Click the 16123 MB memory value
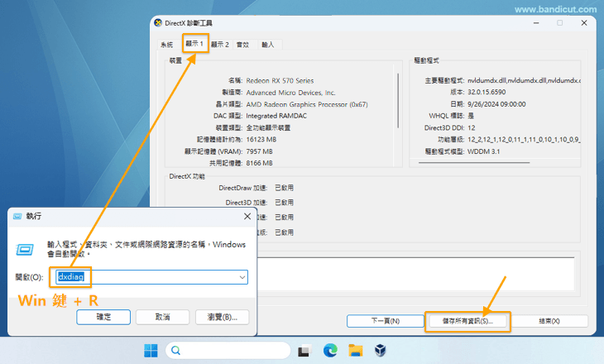The image size is (604, 364). click(x=261, y=140)
